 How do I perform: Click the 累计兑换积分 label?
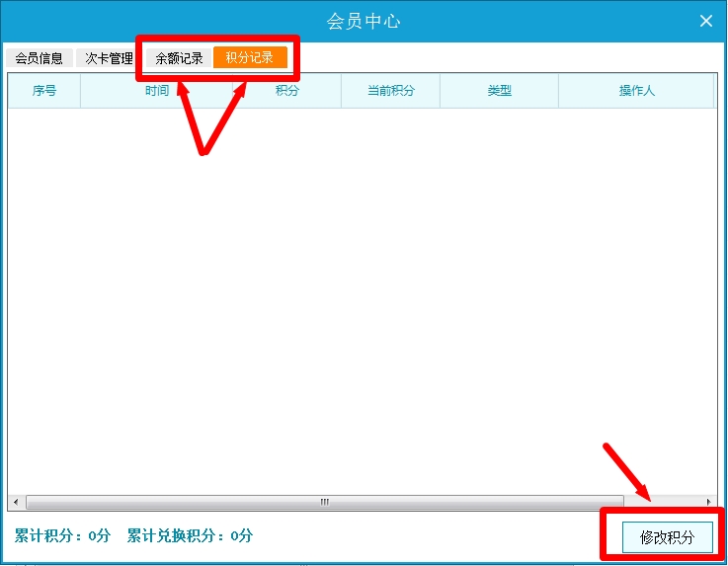(x=190, y=536)
